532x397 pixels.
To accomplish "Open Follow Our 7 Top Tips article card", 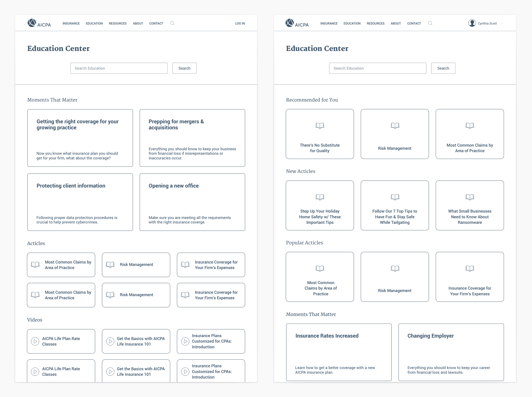I will point(395,205).
